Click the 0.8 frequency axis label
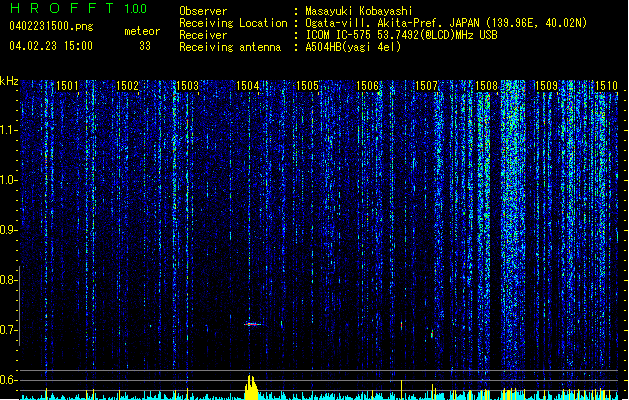 8,280
